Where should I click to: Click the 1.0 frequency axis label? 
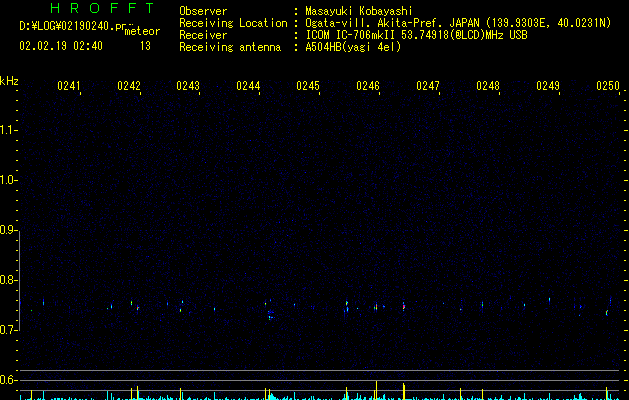(x=8, y=180)
